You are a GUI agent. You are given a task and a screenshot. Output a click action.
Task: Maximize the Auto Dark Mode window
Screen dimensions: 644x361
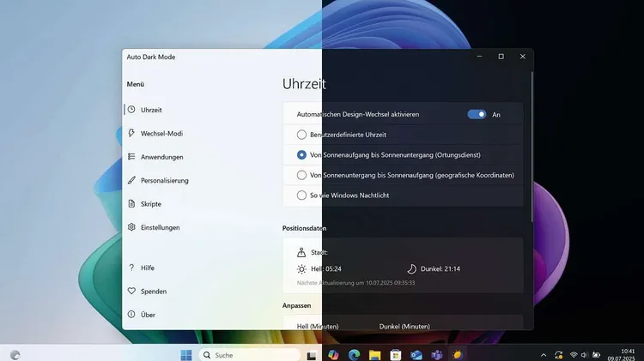tap(501, 57)
